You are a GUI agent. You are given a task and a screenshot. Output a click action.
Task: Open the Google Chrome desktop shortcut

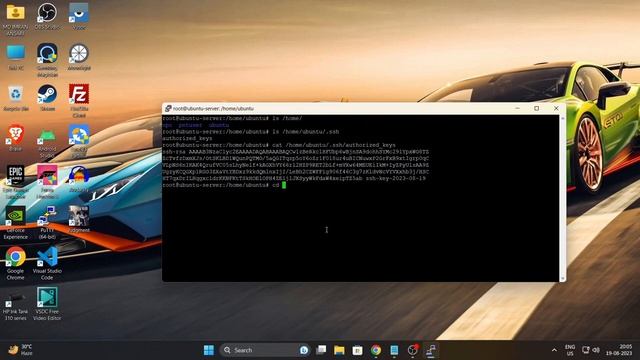[16, 263]
